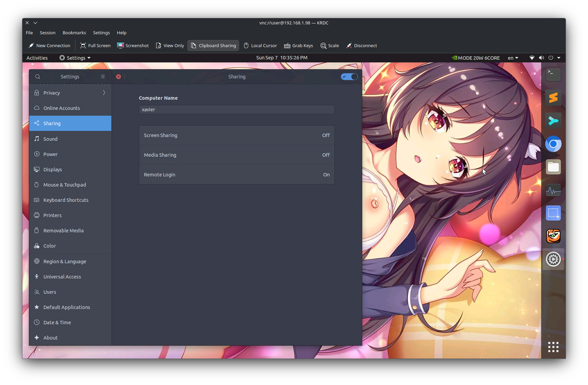Click the date and time clock
The width and height of the screenshot is (588, 385).
click(x=282, y=58)
